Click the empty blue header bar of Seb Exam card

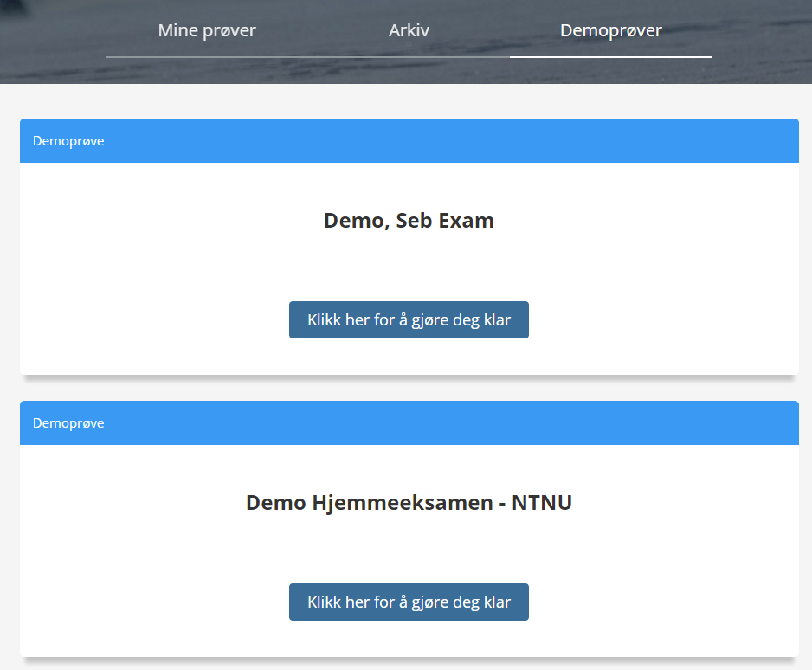click(x=450, y=141)
